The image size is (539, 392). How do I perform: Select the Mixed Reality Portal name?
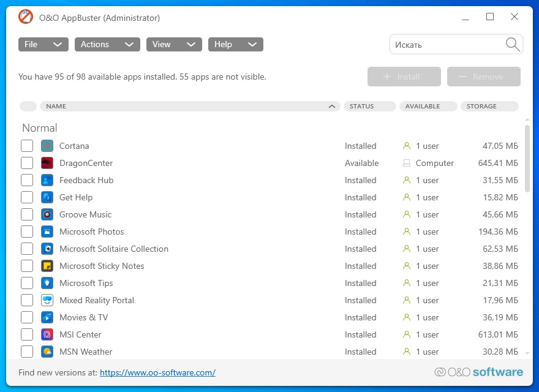point(97,300)
